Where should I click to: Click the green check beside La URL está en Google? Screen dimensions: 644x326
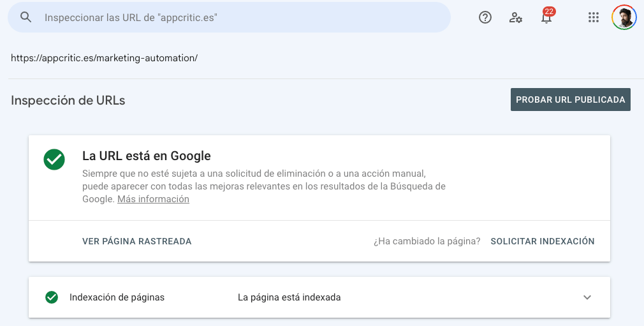click(54, 159)
